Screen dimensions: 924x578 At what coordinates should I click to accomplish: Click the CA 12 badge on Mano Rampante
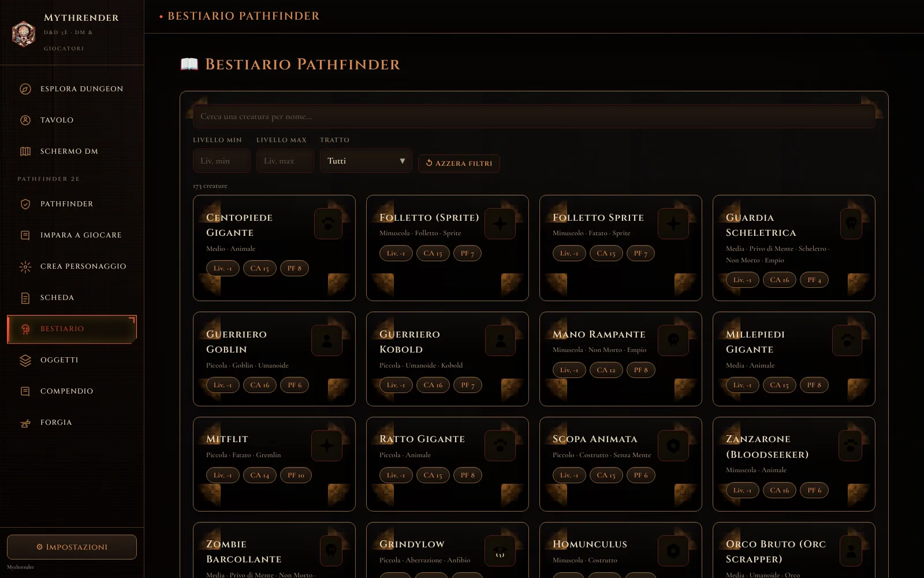coord(606,370)
